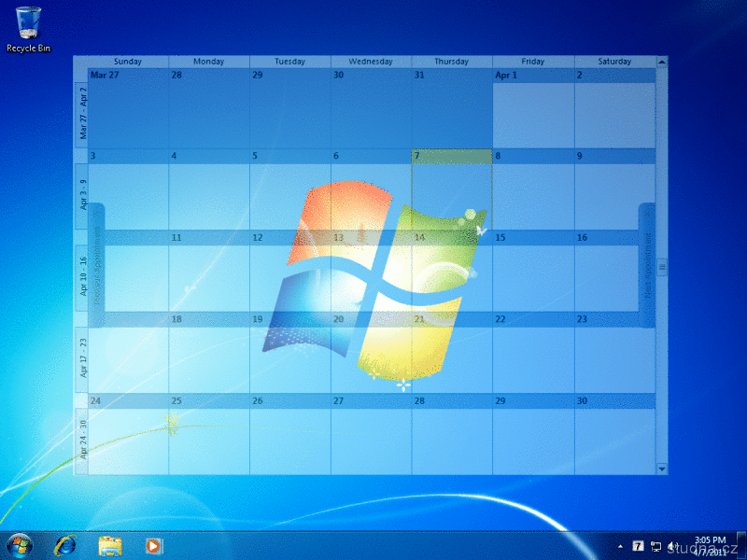Open Windows Media Player from taskbar
This screenshot has width=747, height=560.
click(x=153, y=544)
